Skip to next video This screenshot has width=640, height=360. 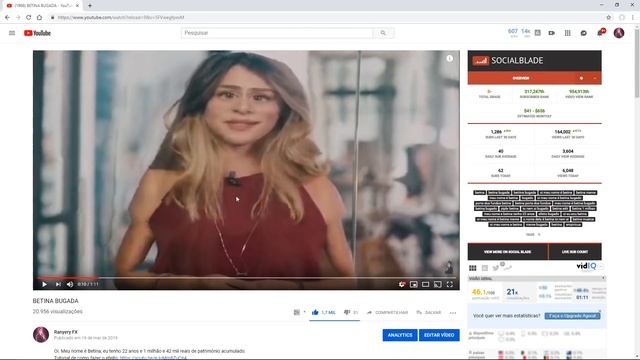coord(58,284)
